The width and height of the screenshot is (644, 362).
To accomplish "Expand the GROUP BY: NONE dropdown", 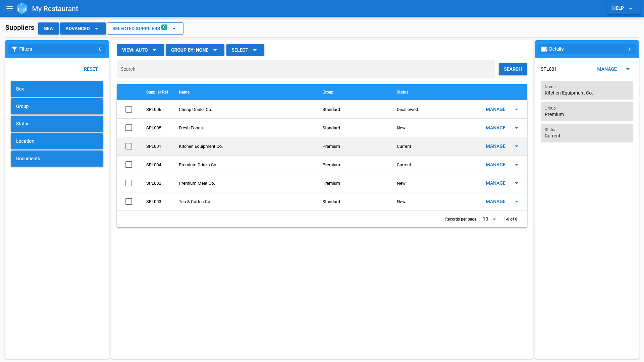I will point(195,50).
